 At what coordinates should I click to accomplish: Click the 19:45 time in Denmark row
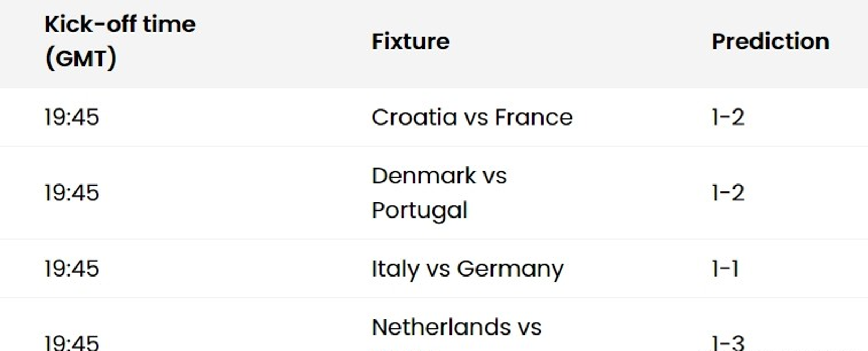pos(72,193)
